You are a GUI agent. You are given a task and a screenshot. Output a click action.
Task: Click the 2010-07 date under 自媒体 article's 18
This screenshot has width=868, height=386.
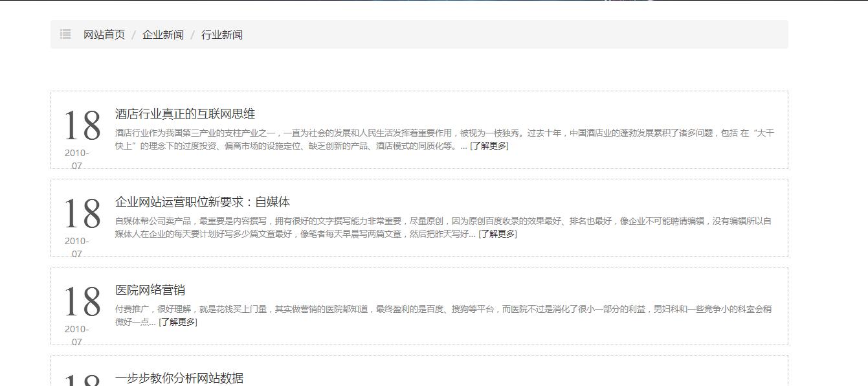[x=77, y=247]
